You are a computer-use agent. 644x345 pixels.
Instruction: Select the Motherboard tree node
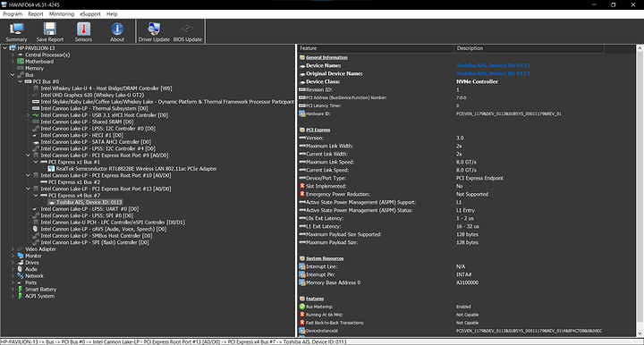click(x=39, y=62)
